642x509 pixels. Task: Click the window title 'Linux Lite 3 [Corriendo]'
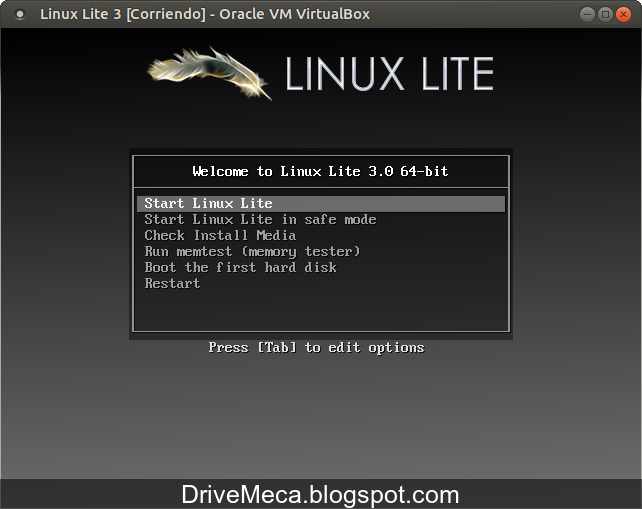(x=123, y=14)
